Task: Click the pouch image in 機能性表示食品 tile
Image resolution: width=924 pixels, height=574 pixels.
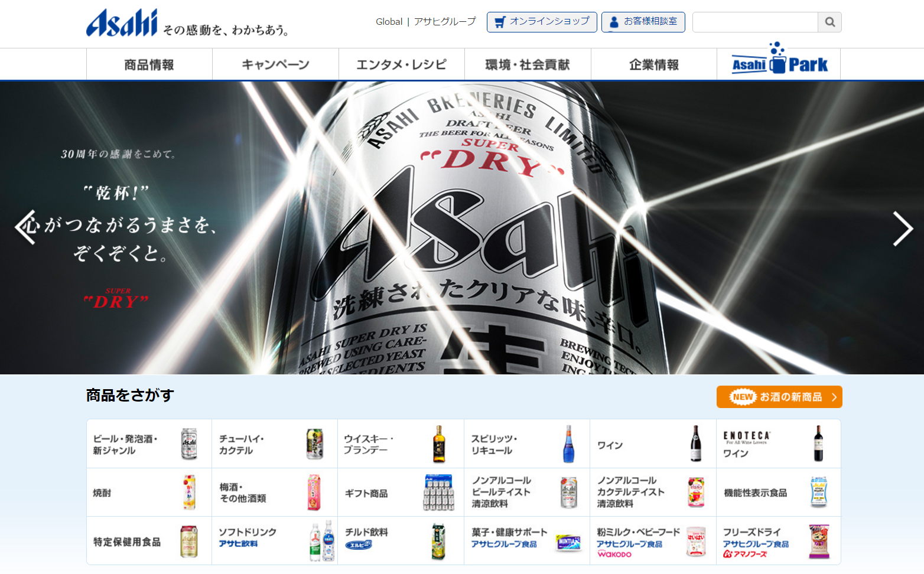Action: tap(819, 492)
